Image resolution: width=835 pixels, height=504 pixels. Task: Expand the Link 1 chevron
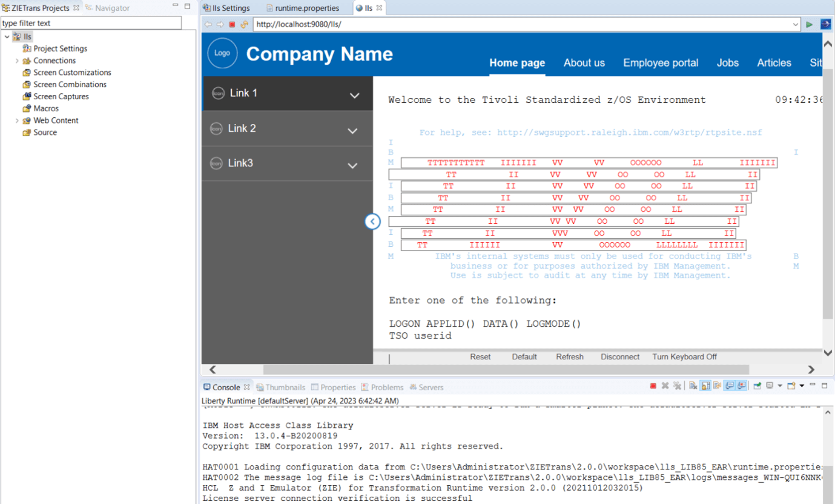[x=355, y=95]
